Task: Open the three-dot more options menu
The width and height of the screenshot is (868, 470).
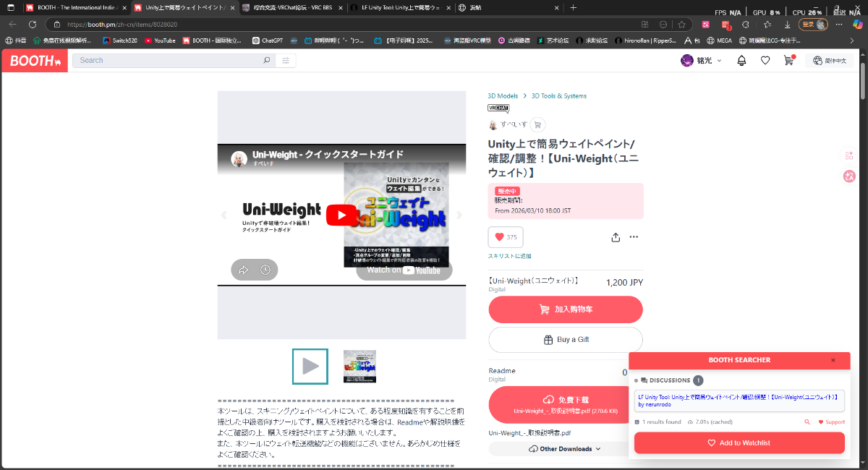Action: click(x=634, y=237)
